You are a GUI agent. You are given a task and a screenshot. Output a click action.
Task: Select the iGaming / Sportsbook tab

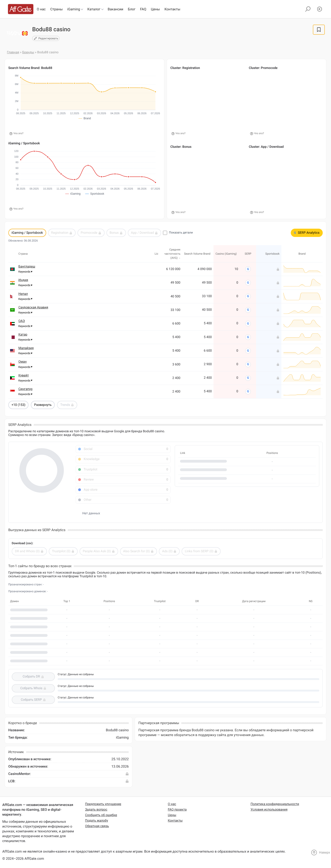pyautogui.click(x=27, y=233)
